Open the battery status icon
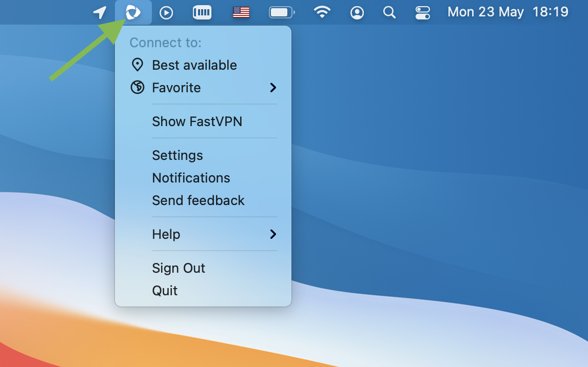The width and height of the screenshot is (588, 367). (282, 12)
